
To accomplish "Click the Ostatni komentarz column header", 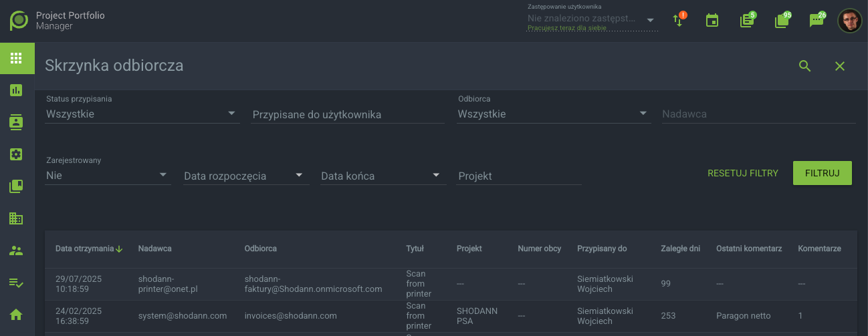I will point(749,248).
